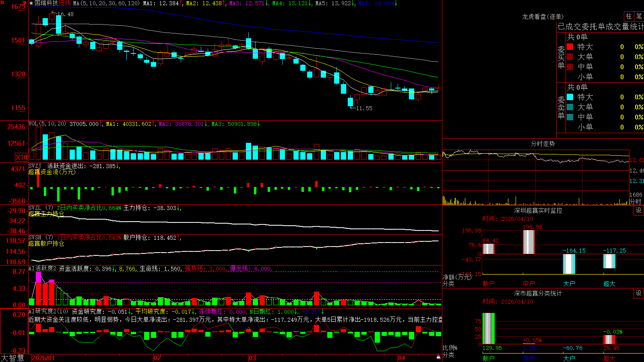Click the 已成交委托单成交量统计 header
This screenshot has height=362, width=644.
[601, 27]
